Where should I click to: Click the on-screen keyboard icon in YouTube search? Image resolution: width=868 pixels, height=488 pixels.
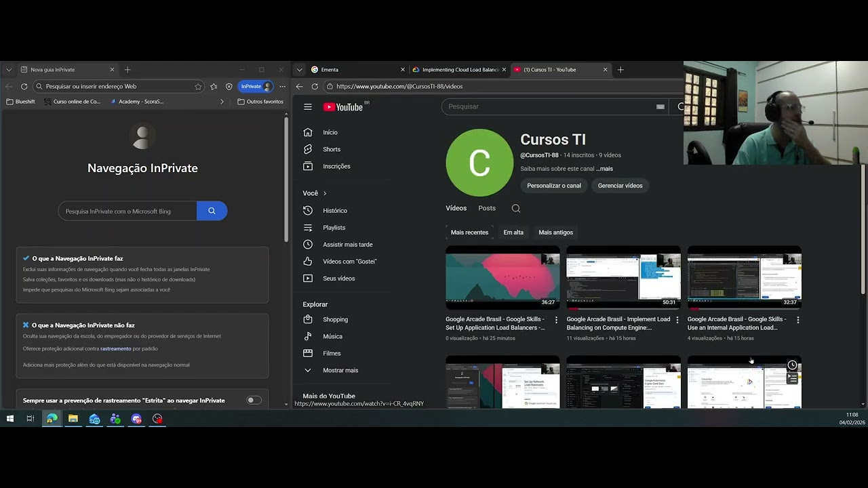(x=660, y=106)
